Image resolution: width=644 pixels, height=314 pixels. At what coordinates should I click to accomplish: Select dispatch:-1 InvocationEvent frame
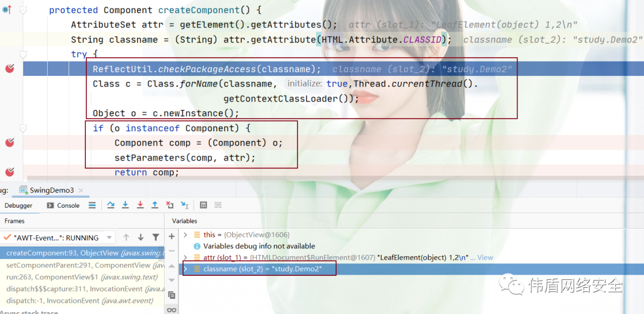(x=82, y=301)
